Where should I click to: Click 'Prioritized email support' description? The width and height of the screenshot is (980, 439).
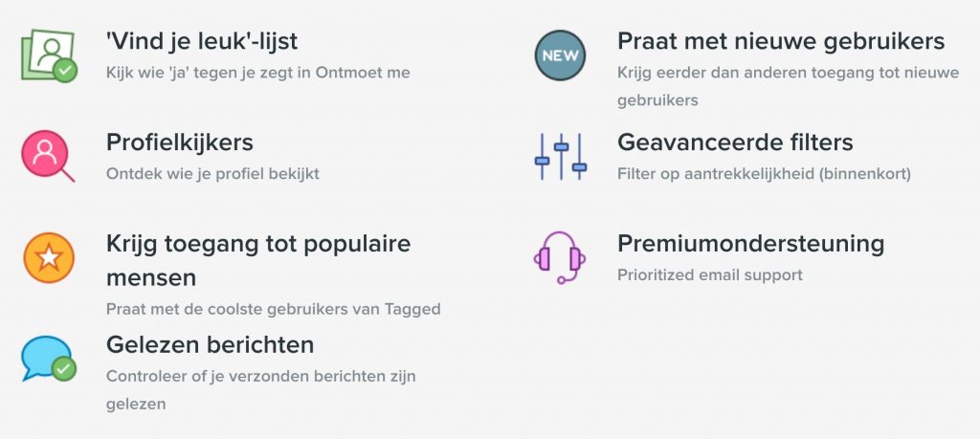pos(709,274)
